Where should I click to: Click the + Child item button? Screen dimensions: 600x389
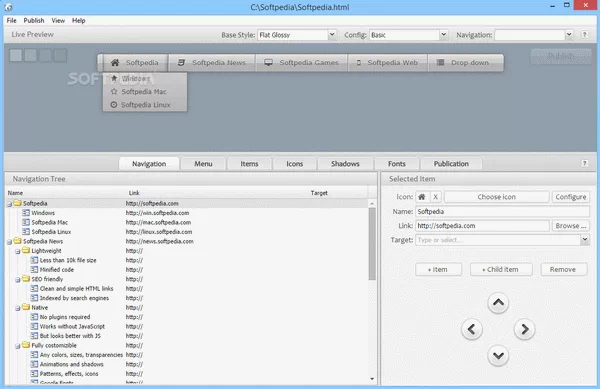coord(501,269)
